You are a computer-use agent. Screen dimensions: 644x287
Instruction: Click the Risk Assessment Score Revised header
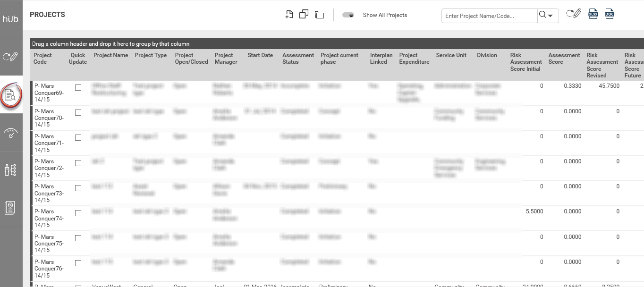click(x=602, y=65)
